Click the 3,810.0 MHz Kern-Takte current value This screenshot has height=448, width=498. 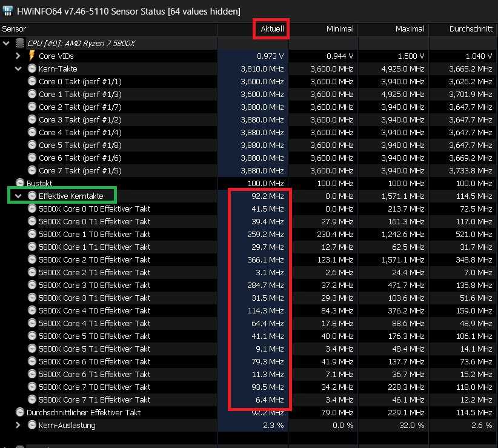[x=262, y=69]
